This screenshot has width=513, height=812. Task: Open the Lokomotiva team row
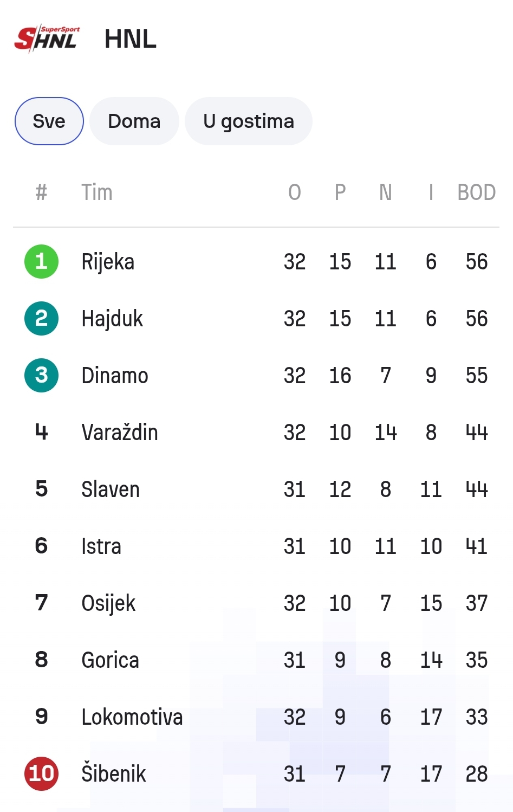256,717
